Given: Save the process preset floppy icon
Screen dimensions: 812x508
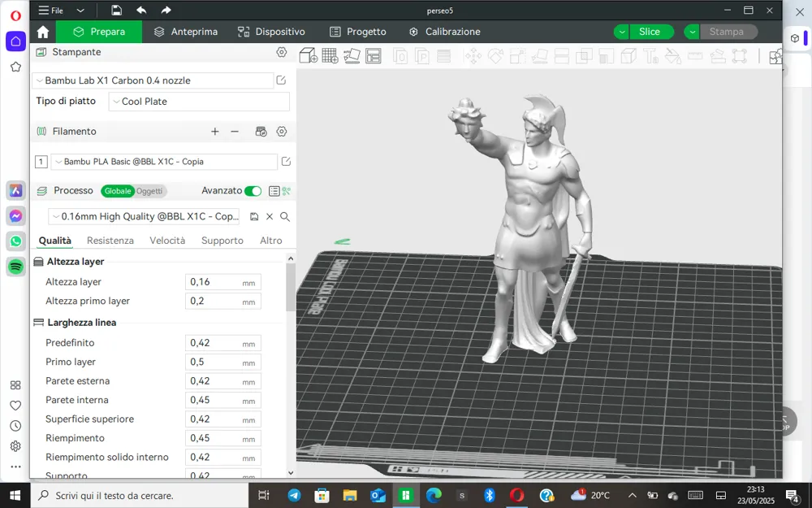Looking at the screenshot, I should (253, 217).
